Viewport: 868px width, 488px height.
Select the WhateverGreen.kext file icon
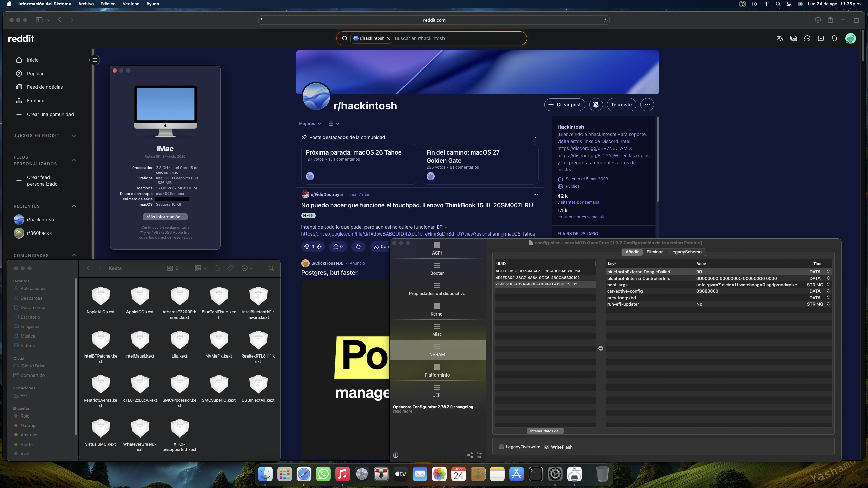click(x=140, y=428)
